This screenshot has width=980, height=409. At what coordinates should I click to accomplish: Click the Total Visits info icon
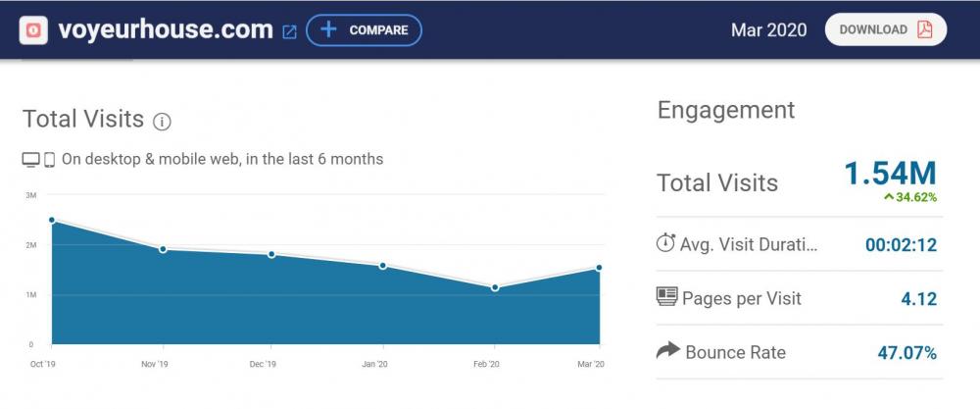pyautogui.click(x=163, y=122)
